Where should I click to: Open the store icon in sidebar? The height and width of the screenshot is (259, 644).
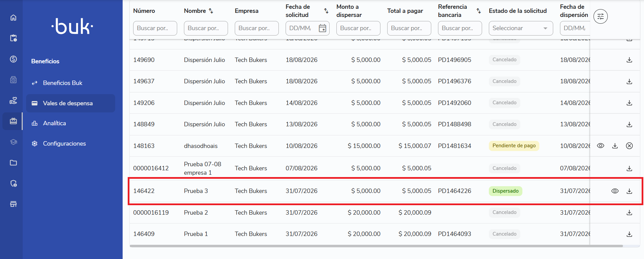click(x=13, y=204)
